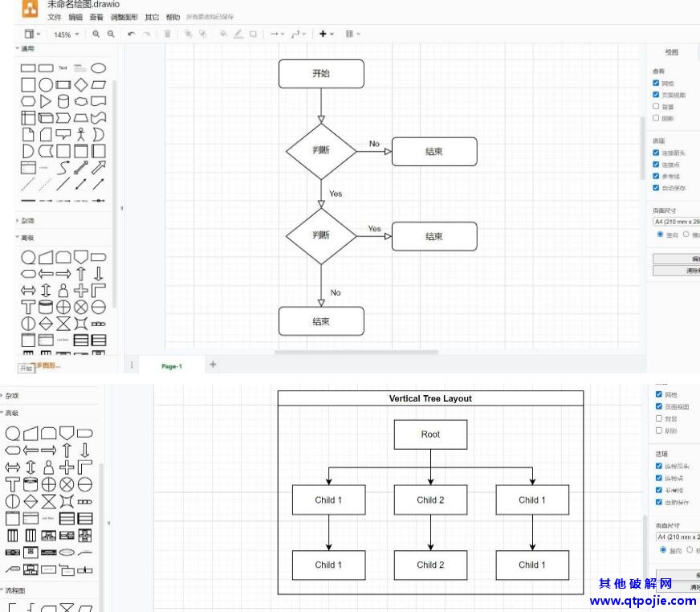Click the horizontal canvas scrollbar in upper window
This screenshot has height=612, width=700.
tap(356, 352)
